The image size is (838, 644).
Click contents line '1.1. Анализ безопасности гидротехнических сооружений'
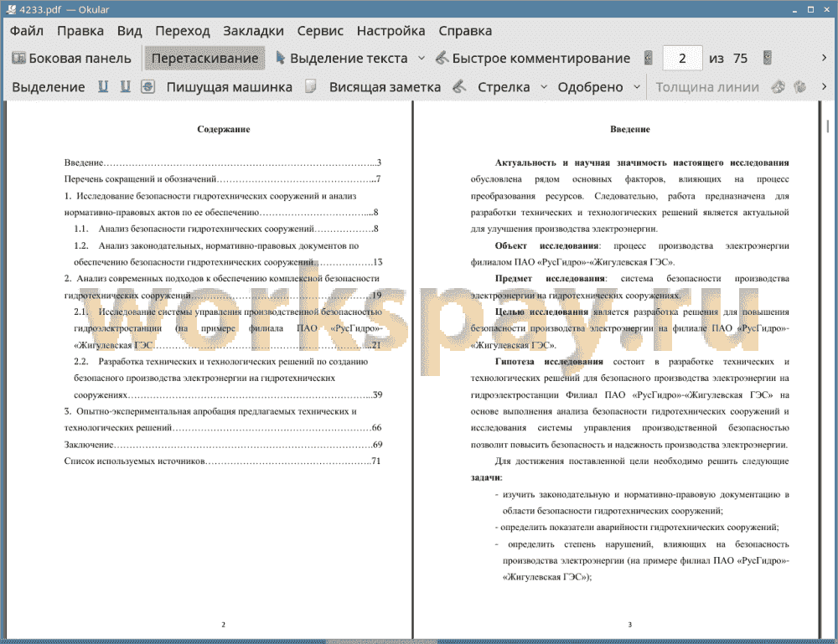[x=226, y=229]
